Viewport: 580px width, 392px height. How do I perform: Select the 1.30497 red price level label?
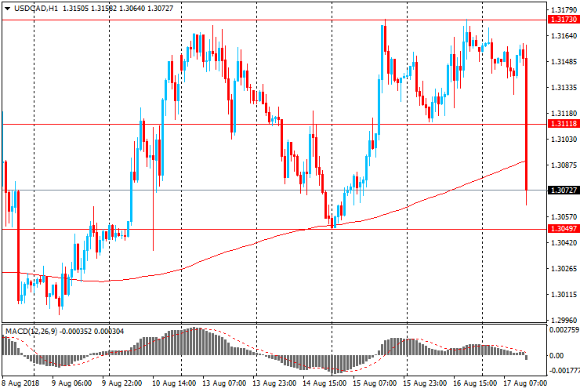tap(564, 228)
